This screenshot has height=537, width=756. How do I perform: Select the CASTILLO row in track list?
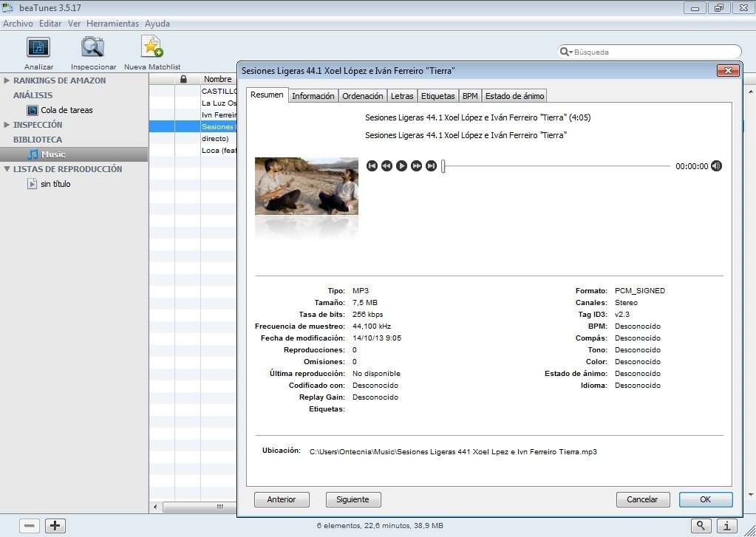(193, 91)
